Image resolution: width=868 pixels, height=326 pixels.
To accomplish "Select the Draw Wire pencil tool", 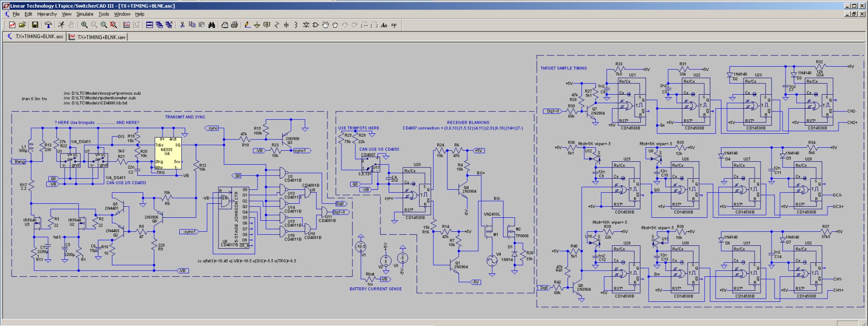I will click(247, 25).
